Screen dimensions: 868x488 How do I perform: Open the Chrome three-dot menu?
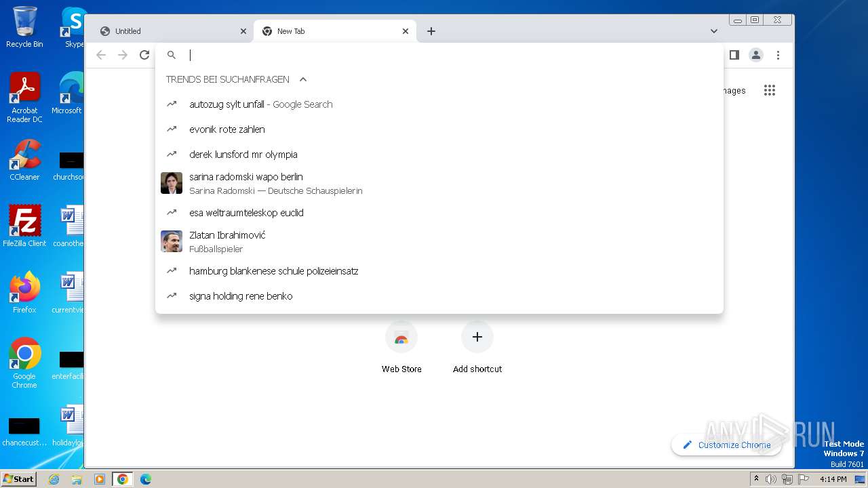pyautogui.click(x=778, y=55)
